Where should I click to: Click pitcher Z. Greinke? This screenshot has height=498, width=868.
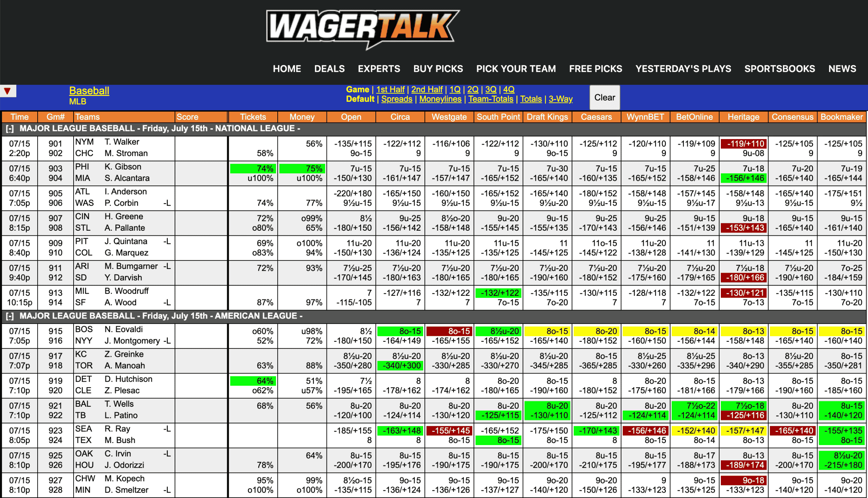[124, 355]
